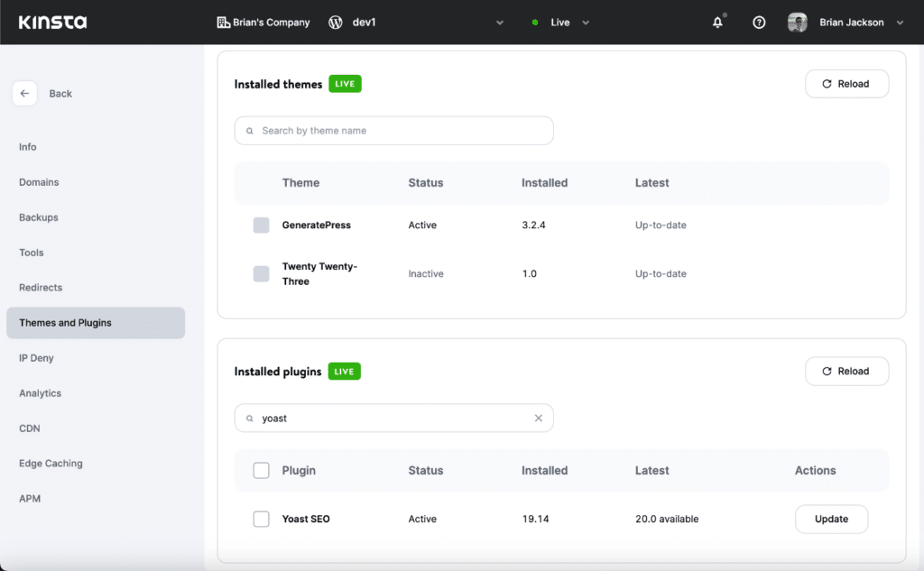
Task: Open Edge Caching in the sidebar
Action: pyautogui.click(x=51, y=463)
